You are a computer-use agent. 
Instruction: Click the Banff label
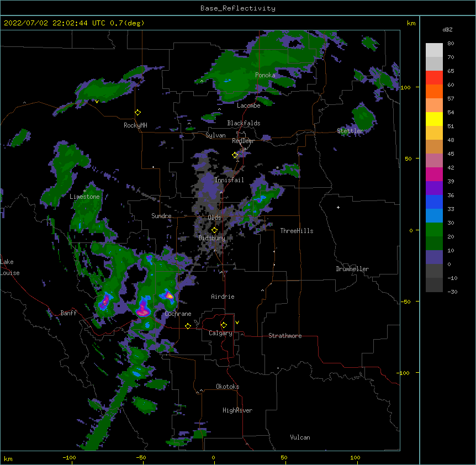(x=68, y=313)
